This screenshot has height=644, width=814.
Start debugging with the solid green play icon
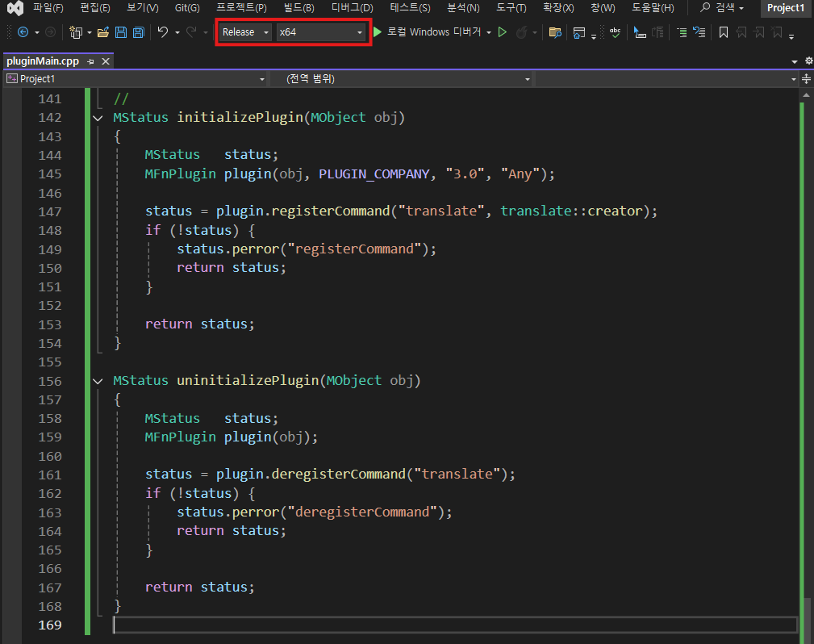click(x=378, y=32)
